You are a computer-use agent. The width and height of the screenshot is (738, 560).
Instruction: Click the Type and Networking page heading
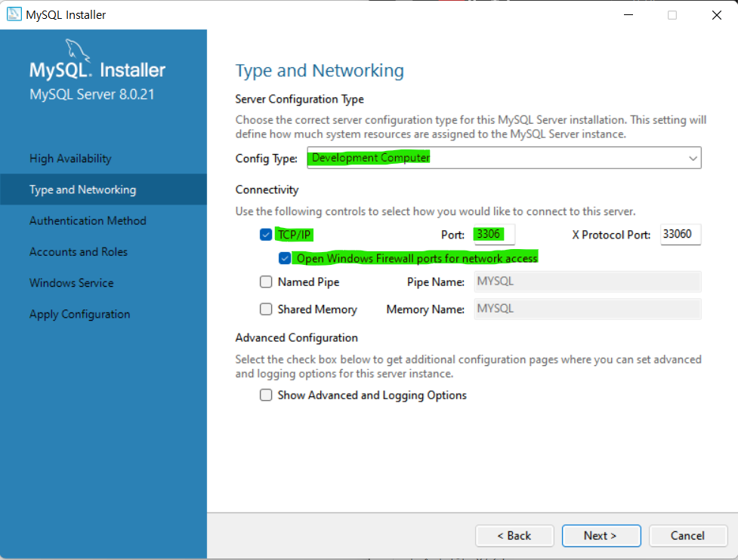click(320, 70)
